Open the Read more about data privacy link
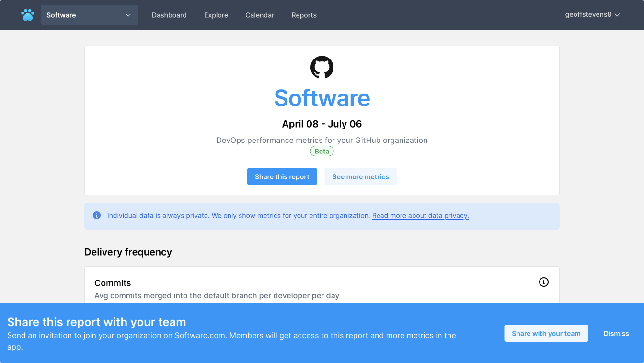Screen dimensions: 644x363 [x=420, y=216]
